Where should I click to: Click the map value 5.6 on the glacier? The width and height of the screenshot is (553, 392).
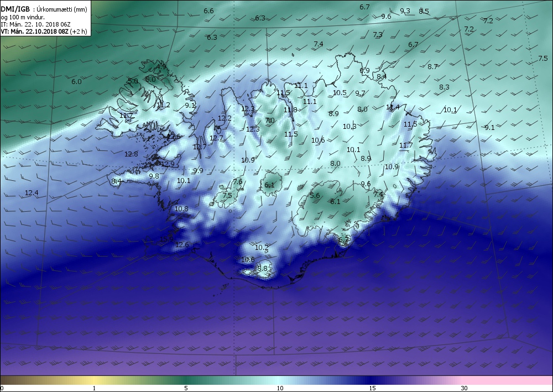[314, 195]
